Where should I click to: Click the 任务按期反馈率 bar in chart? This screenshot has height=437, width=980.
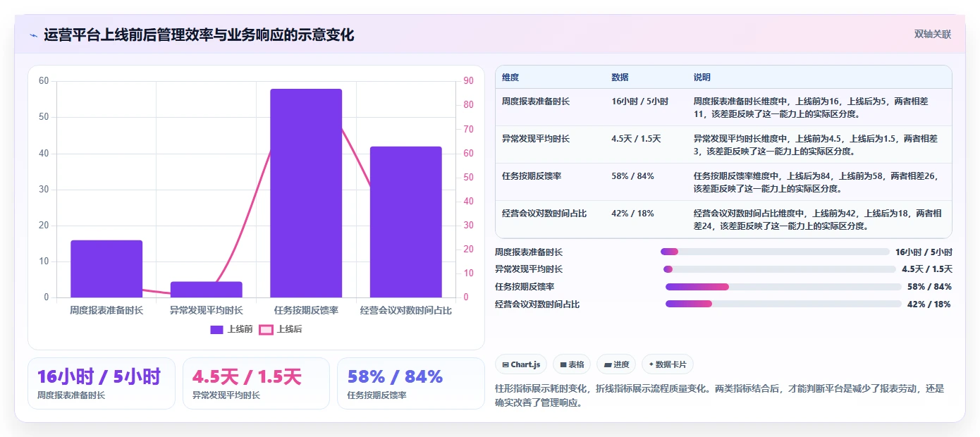(x=306, y=193)
